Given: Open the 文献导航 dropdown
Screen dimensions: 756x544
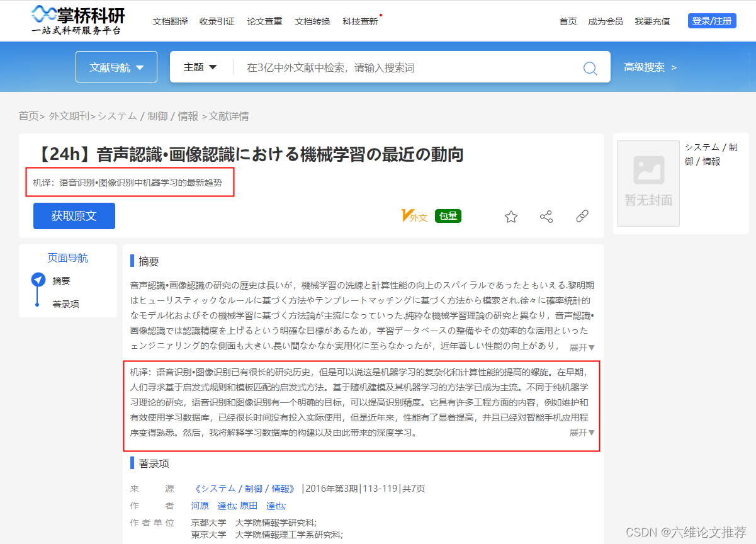Looking at the screenshot, I should tap(116, 67).
